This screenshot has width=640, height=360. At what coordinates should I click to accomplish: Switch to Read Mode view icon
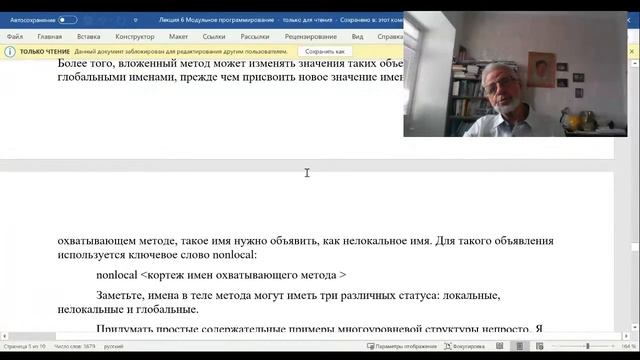(x=500, y=346)
